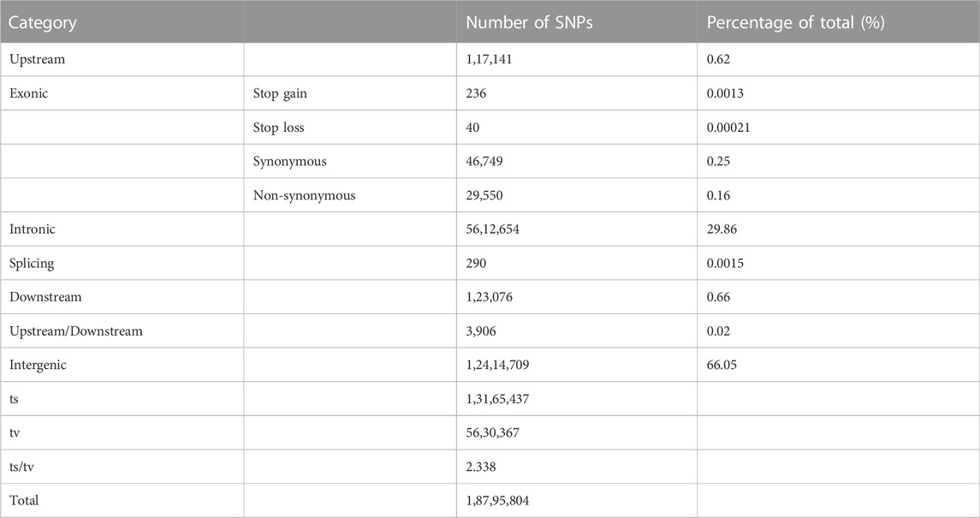Click the Total count 1,87,95,804
Viewport: 980px width, 518px height.
point(497,501)
